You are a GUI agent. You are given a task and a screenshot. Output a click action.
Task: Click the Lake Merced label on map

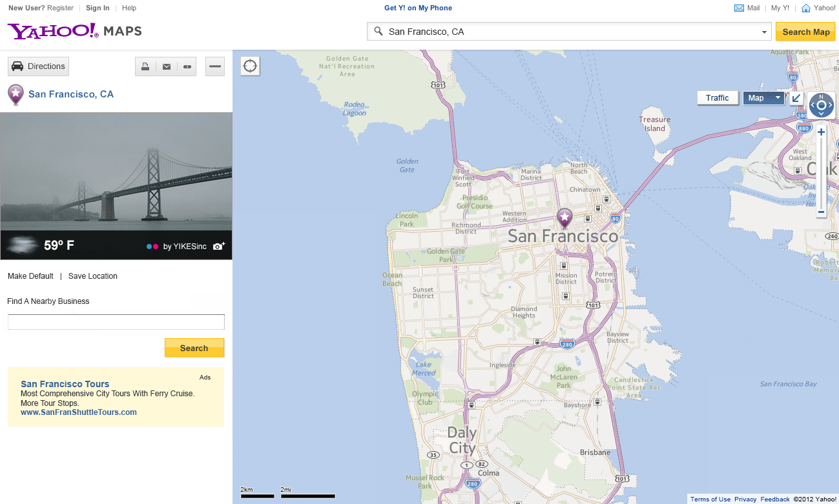point(424,368)
